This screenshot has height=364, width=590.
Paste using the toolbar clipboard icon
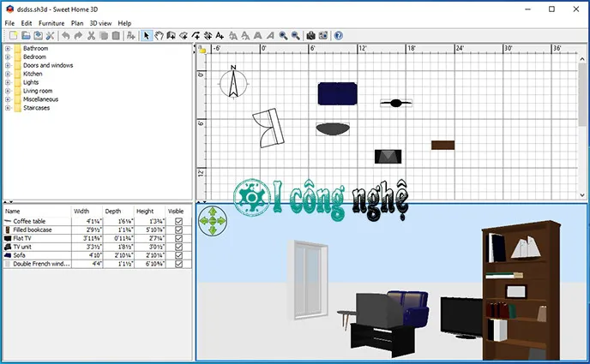[116, 36]
